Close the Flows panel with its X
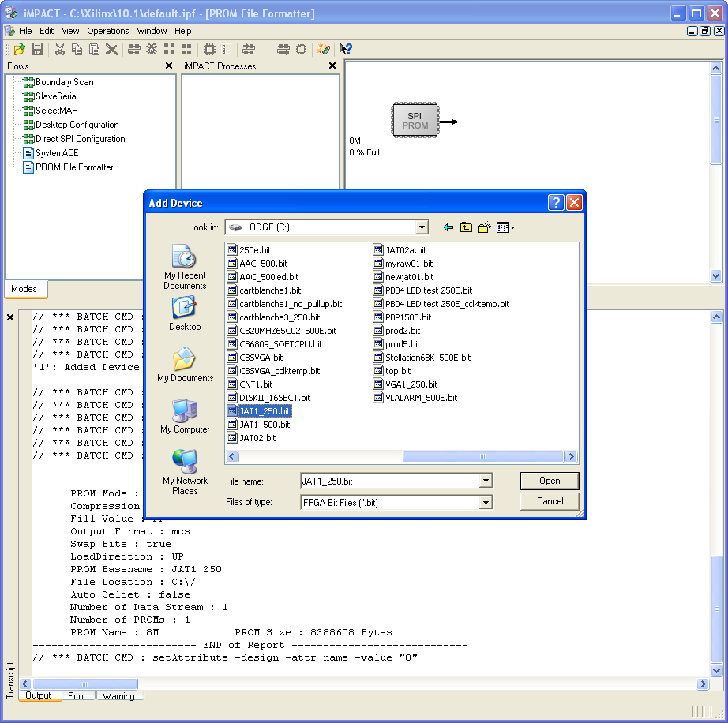 pyautogui.click(x=168, y=66)
